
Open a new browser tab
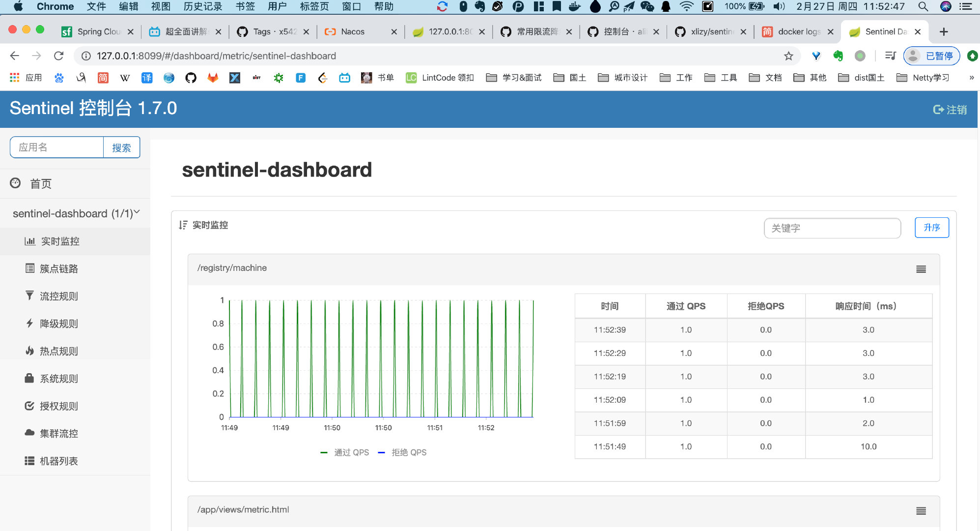(944, 32)
